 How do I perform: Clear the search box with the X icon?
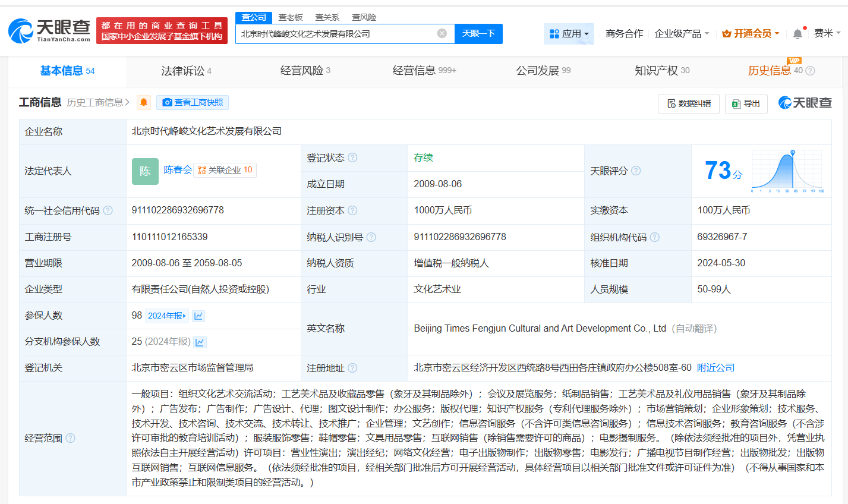tap(442, 33)
